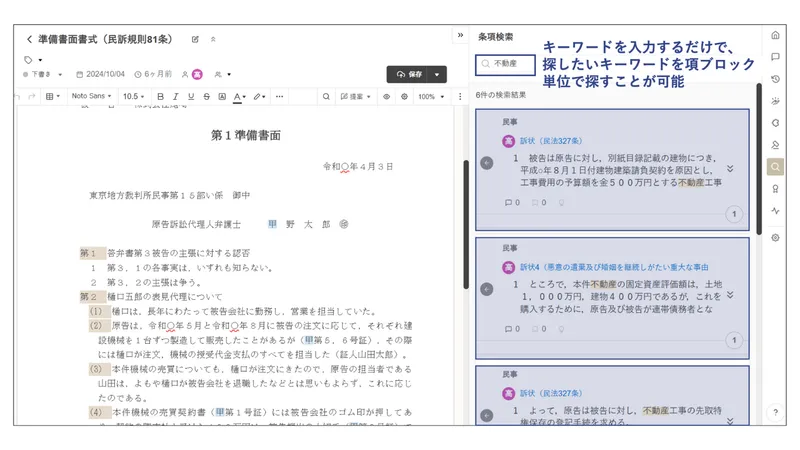Viewport: 800px width, 450px height.
Task: Open the 10.5 font size dropdown
Action: (134, 96)
